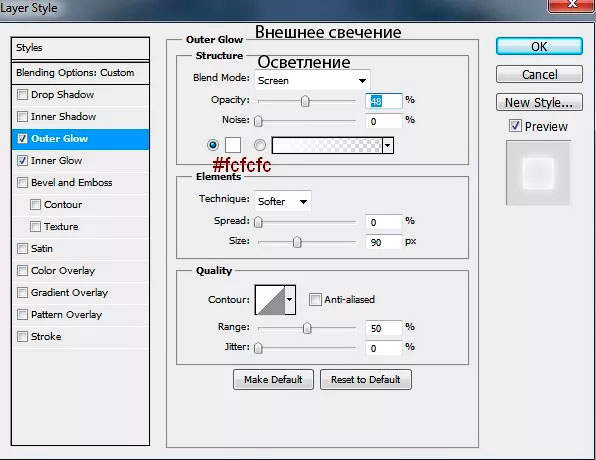Open the Styles panel entry
This screenshot has width=596, height=460.
pyautogui.click(x=81, y=48)
